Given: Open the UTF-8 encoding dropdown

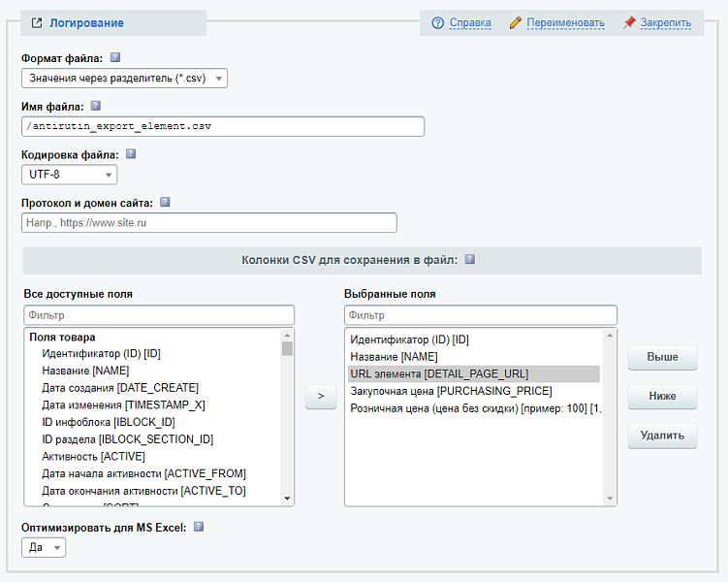Looking at the screenshot, I should pyautogui.click(x=69, y=175).
